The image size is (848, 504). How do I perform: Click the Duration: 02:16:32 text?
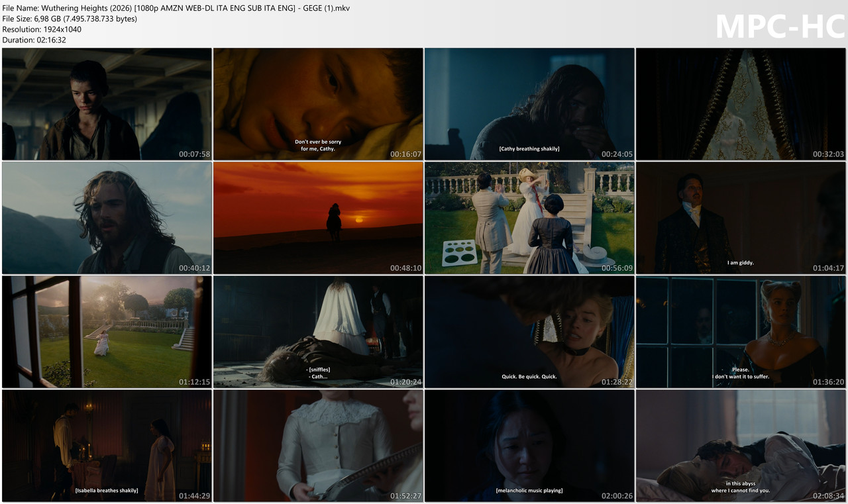(x=34, y=40)
